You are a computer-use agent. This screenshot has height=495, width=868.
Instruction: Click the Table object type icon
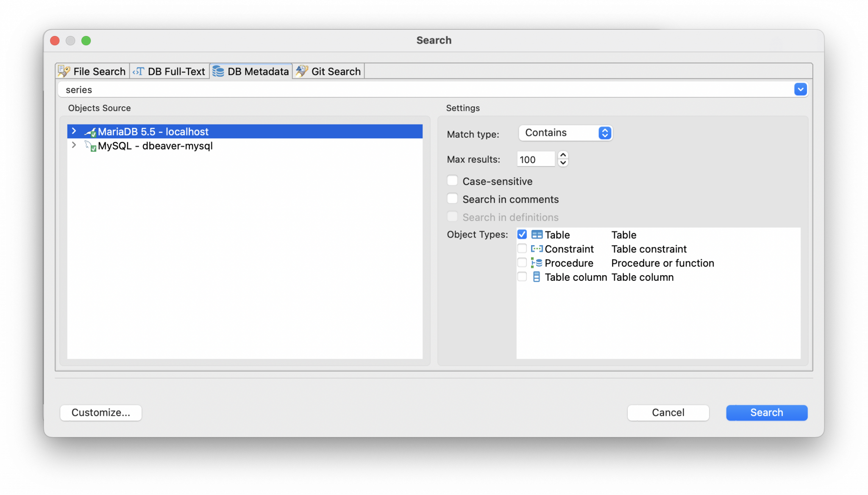tap(537, 235)
